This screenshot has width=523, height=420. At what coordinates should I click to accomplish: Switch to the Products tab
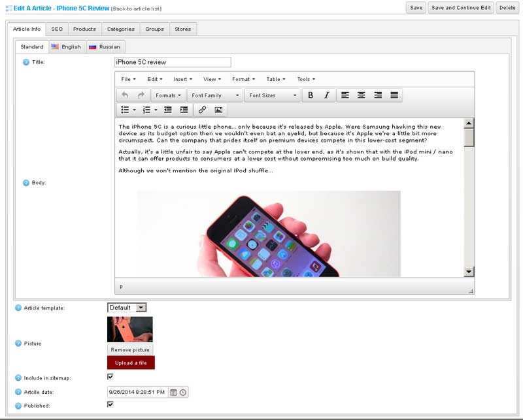tap(84, 29)
